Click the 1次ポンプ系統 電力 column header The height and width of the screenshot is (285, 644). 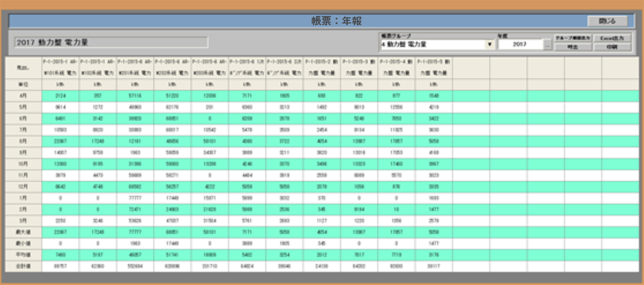[x=247, y=68]
